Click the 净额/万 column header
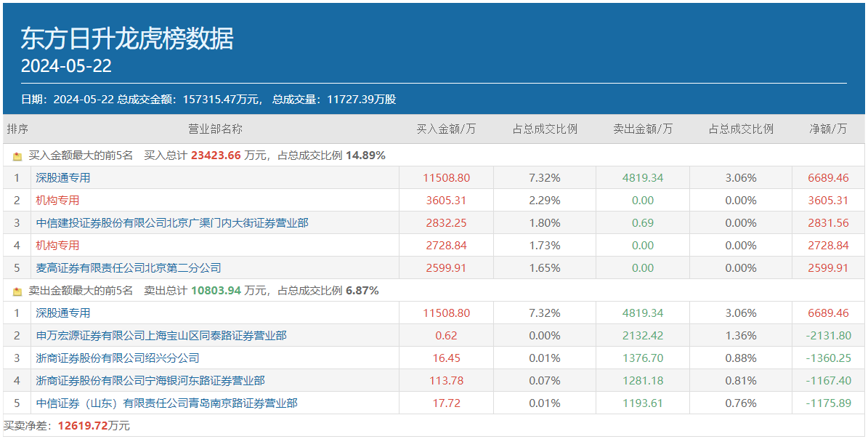Screen dimensions: 868x439 [828, 129]
